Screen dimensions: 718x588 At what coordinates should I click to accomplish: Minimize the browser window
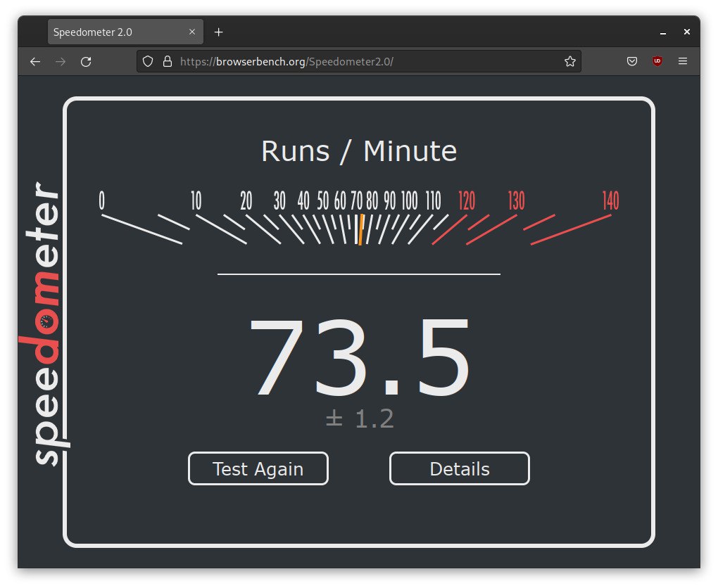[662, 32]
